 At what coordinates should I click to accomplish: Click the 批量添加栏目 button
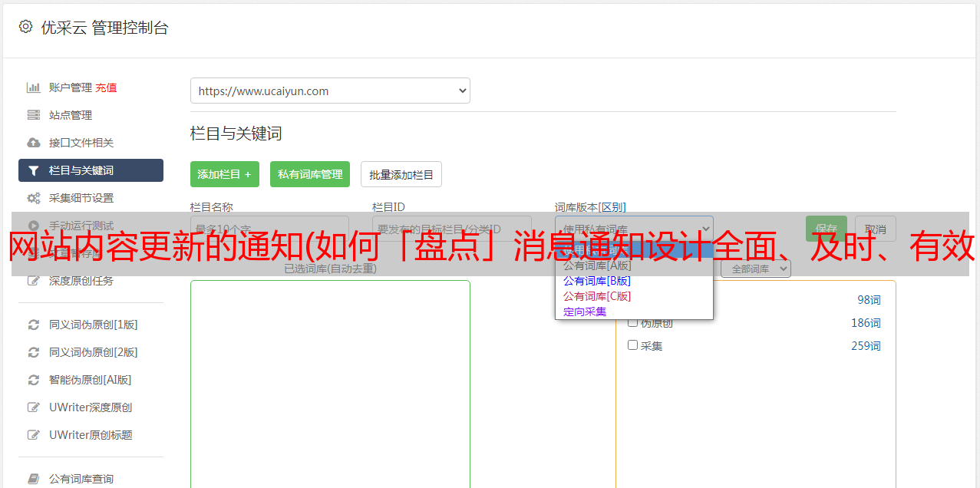pyautogui.click(x=401, y=174)
